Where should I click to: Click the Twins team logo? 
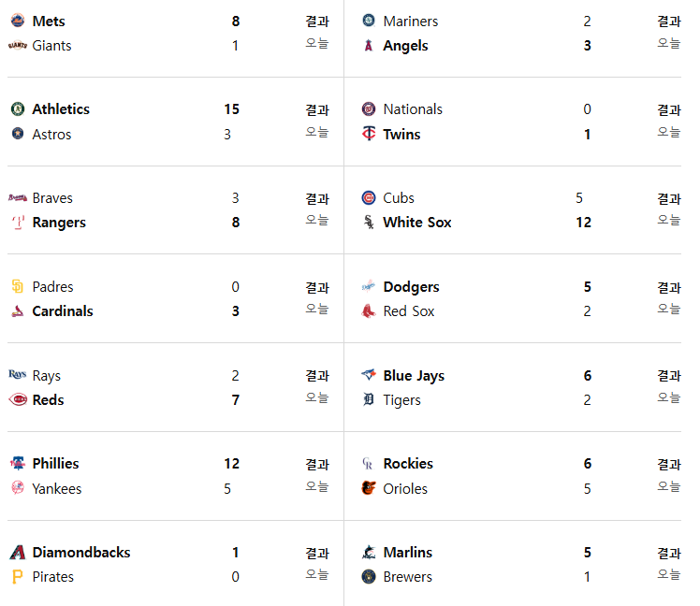coord(369,134)
